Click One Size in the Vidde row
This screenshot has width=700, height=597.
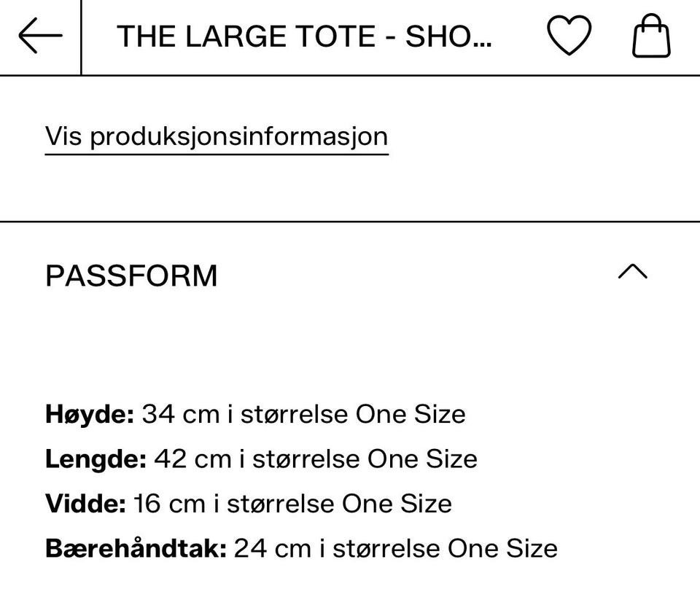coord(397,504)
